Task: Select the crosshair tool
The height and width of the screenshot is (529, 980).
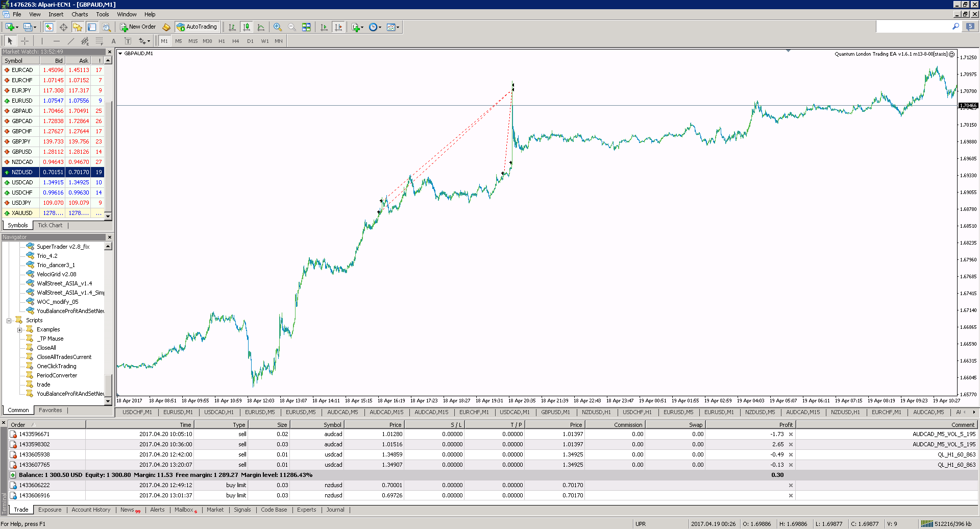Action: pos(24,41)
